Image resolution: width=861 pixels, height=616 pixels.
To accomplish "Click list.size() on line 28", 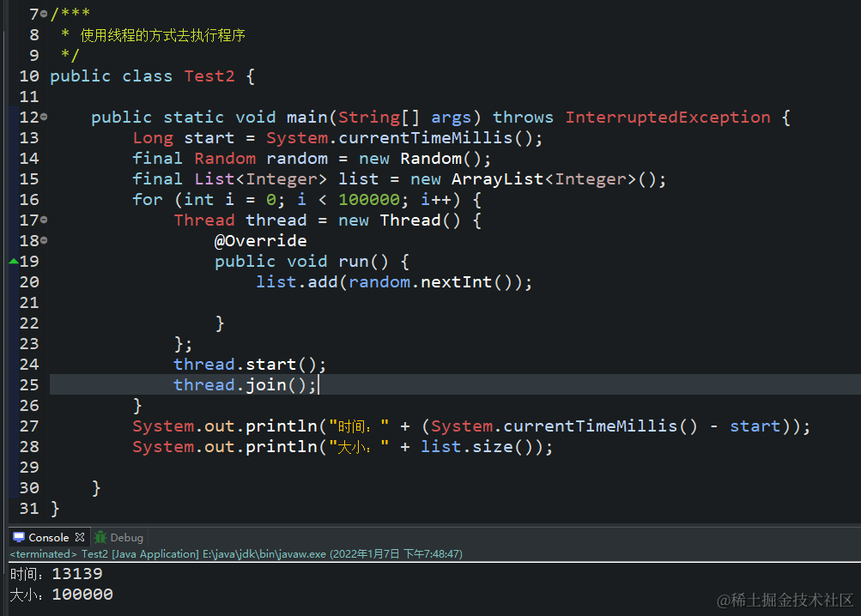I will pyautogui.click(x=476, y=447).
